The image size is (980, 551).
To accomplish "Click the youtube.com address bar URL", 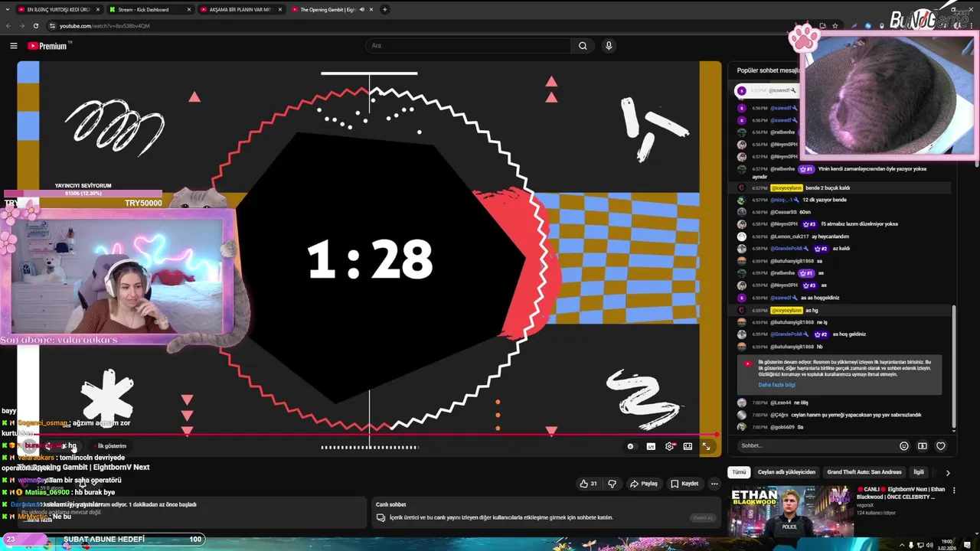I will 104,26.
